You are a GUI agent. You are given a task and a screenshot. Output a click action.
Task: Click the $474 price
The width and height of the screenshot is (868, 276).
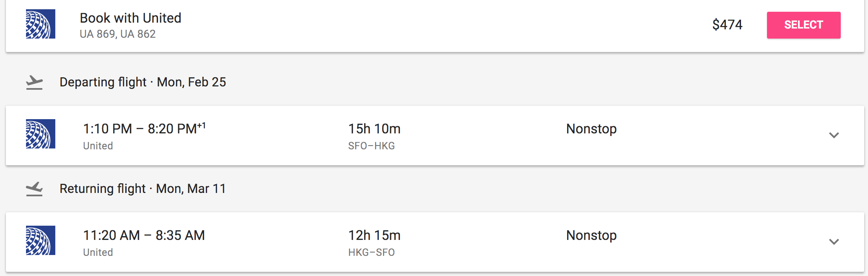pyautogui.click(x=727, y=25)
